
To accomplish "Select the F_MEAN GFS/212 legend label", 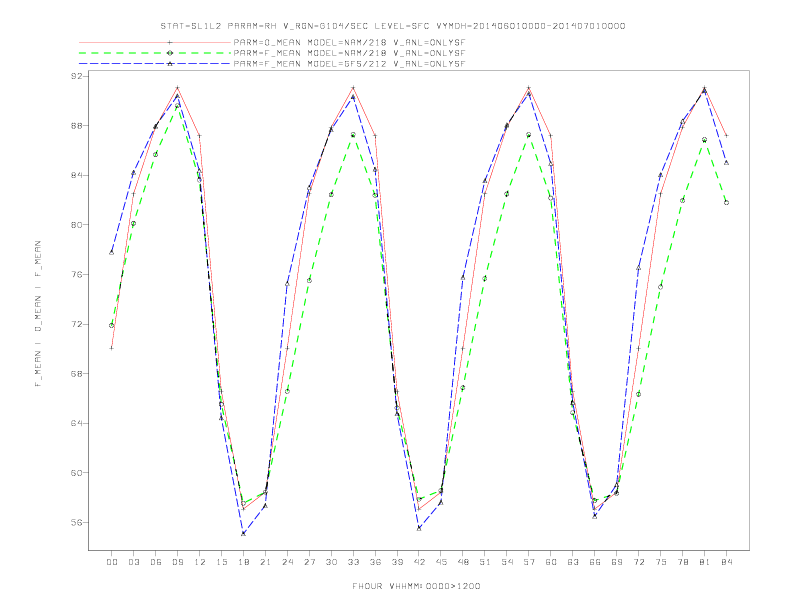I will pos(349,64).
